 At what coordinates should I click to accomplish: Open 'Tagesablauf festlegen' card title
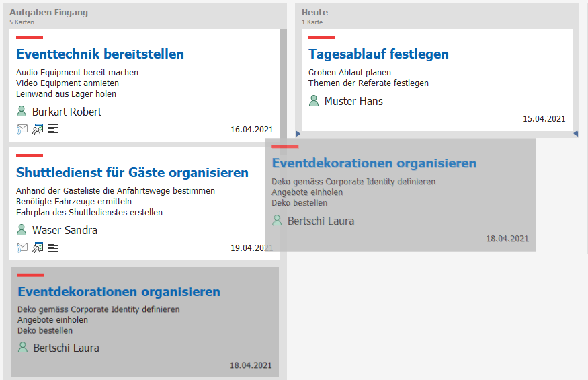point(378,54)
